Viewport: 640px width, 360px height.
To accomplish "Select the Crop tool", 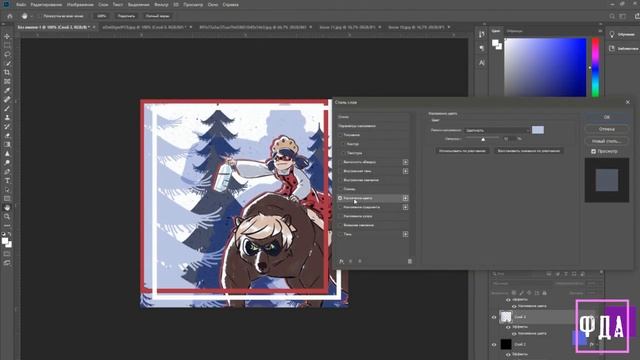I will pos(7,72).
